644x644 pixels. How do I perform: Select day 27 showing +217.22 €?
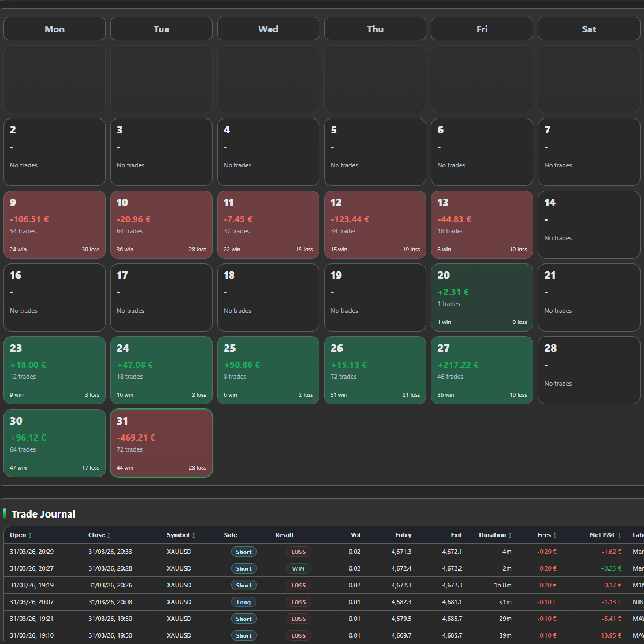click(x=482, y=370)
